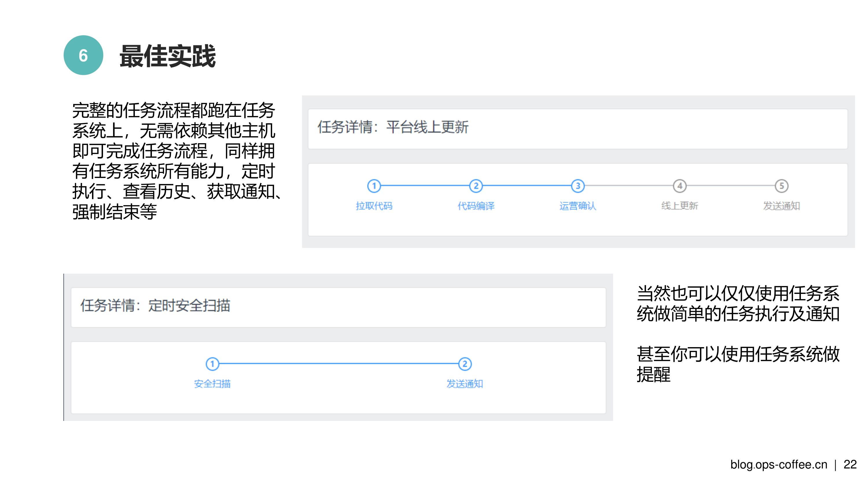Select the gray 线上更新 step label
This screenshot has height=488, width=868.
pyautogui.click(x=680, y=206)
